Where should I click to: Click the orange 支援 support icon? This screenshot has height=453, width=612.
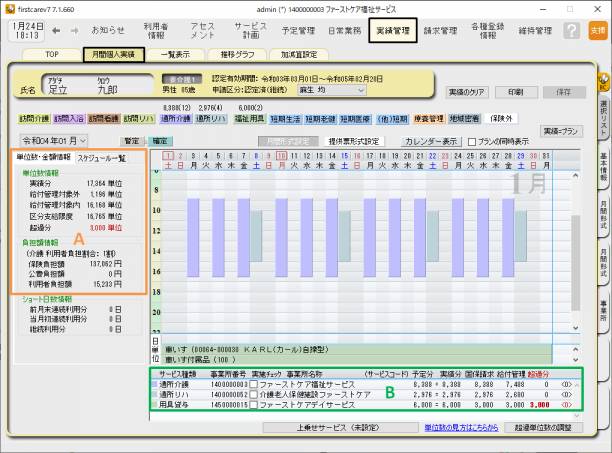[596, 31]
